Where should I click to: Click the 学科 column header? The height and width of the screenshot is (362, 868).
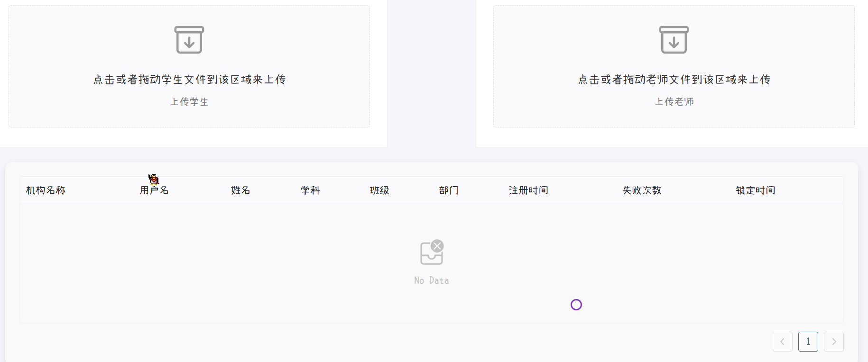(x=310, y=190)
